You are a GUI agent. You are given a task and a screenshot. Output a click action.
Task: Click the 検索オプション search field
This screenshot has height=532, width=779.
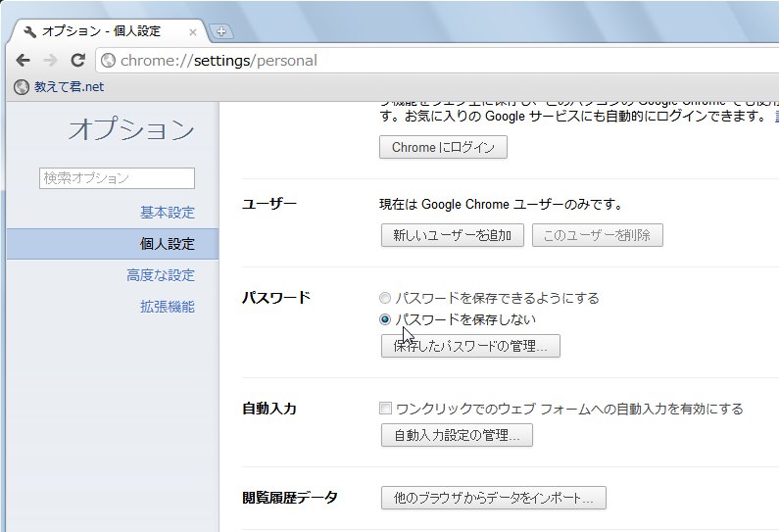[117, 178]
